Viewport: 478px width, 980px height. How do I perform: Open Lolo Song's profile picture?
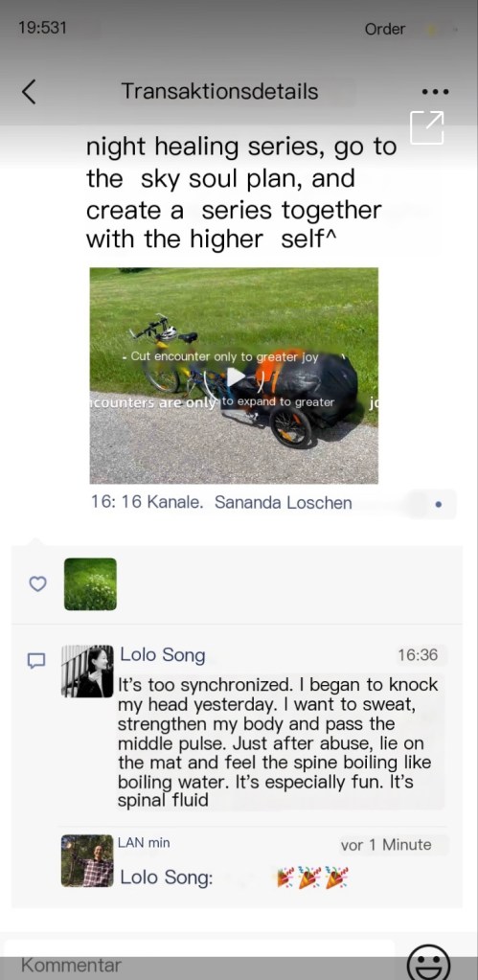point(87,672)
